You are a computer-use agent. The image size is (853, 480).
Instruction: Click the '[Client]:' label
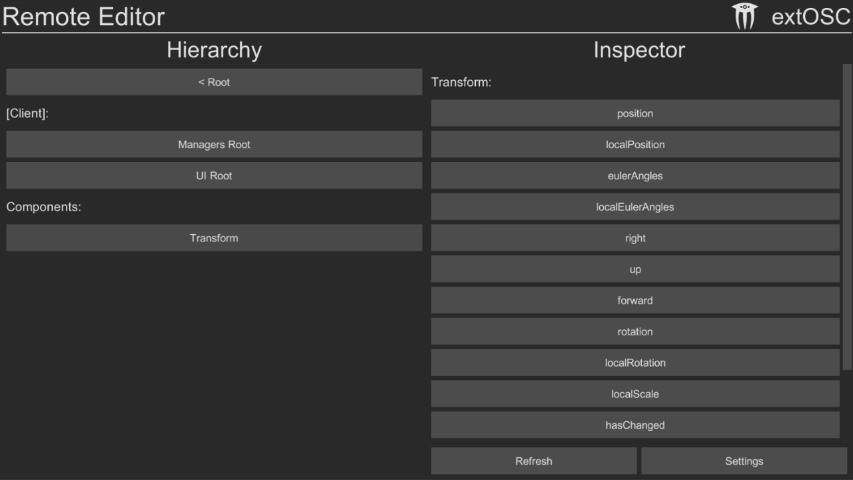pos(27,113)
